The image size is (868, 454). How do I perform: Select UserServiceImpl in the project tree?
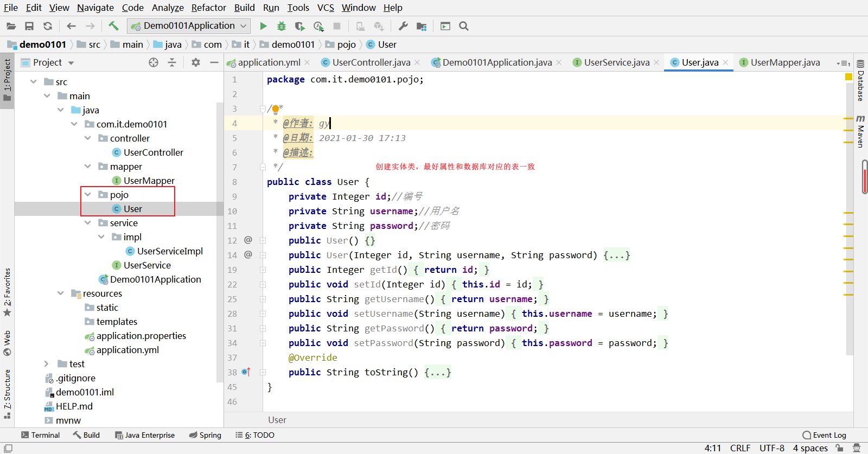click(170, 251)
